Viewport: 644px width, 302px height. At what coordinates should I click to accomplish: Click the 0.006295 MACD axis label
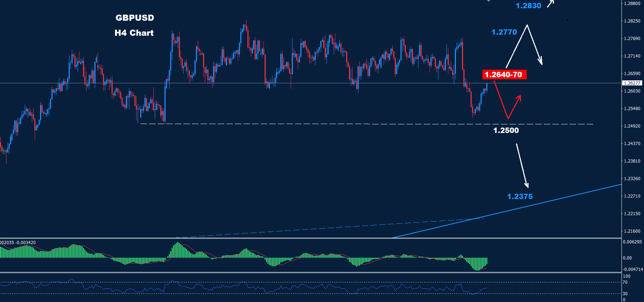(632, 242)
